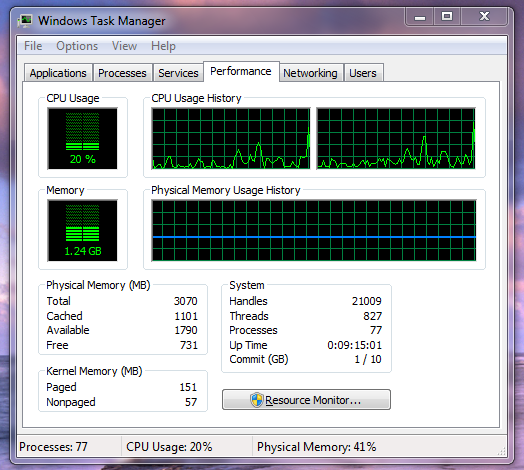Viewport: 524px width, 470px height.
Task: Open the File menu
Action: point(33,46)
